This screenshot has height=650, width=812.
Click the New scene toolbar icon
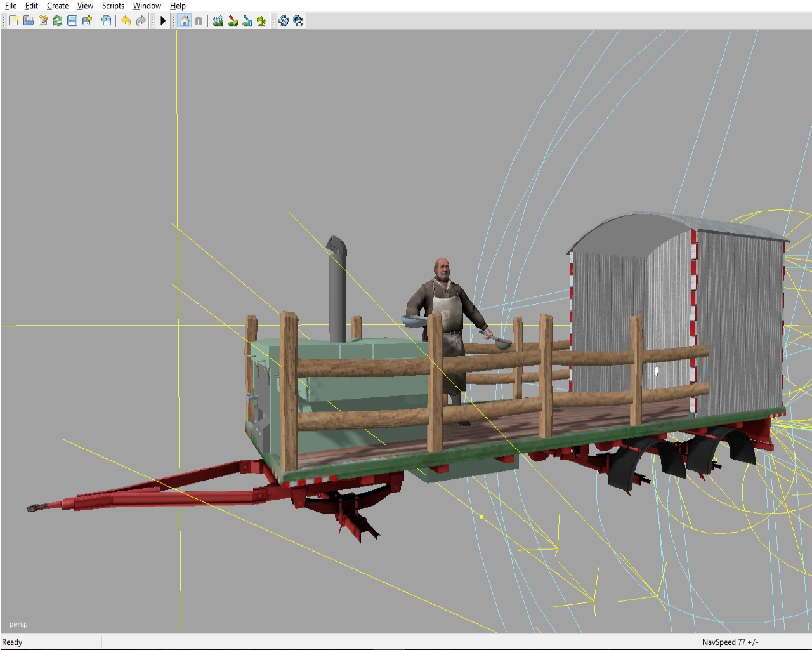(13, 21)
